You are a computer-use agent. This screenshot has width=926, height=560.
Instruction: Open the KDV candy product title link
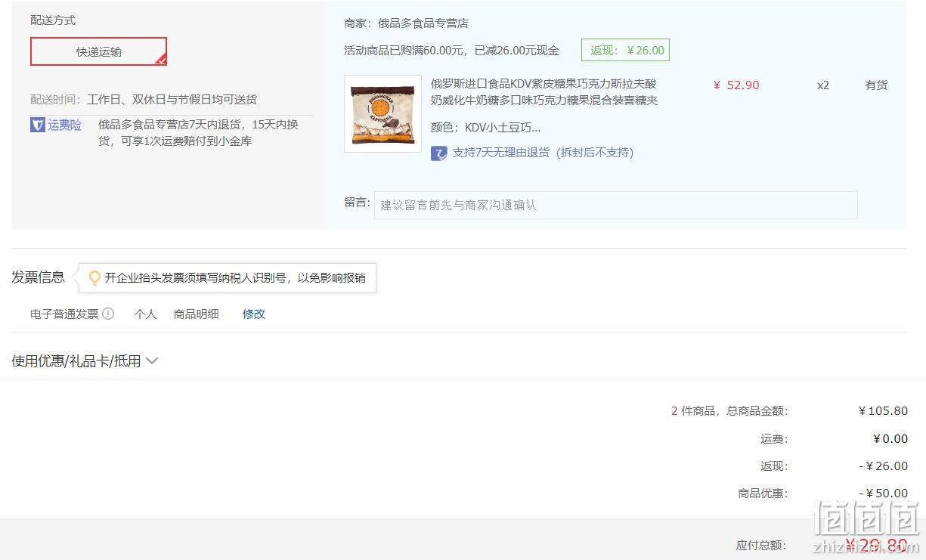click(x=544, y=92)
